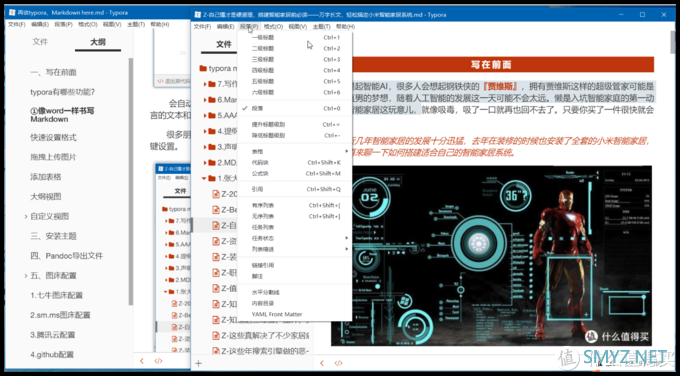Open 格式(O) menu in front window

pyautogui.click(x=273, y=26)
